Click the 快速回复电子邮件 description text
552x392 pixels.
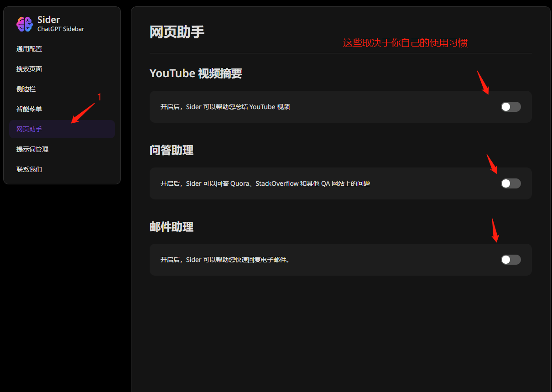coord(225,260)
